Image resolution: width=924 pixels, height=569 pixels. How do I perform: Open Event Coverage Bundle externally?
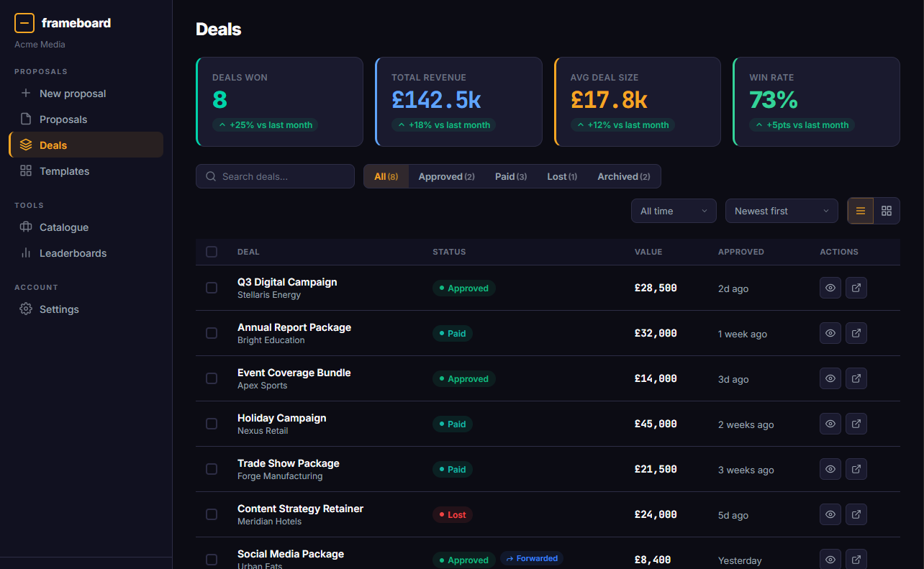pos(856,378)
